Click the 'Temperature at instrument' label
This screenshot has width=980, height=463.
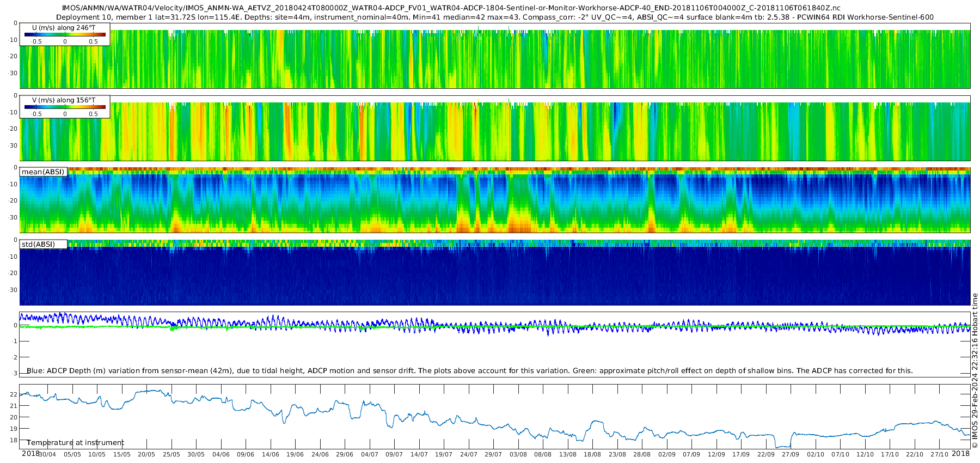point(75,442)
